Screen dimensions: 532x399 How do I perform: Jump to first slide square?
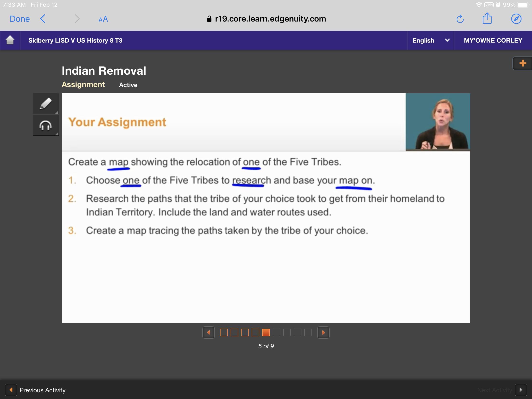pos(224,333)
